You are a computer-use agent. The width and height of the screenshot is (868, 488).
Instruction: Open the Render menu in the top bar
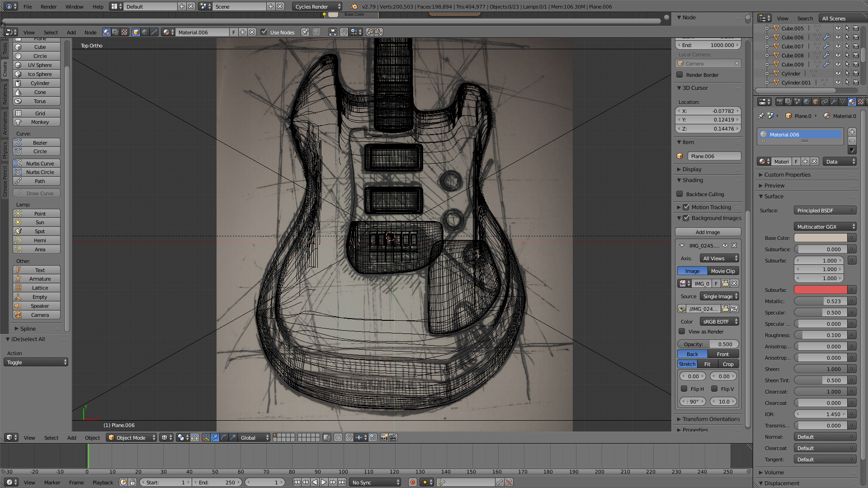tap(48, 6)
